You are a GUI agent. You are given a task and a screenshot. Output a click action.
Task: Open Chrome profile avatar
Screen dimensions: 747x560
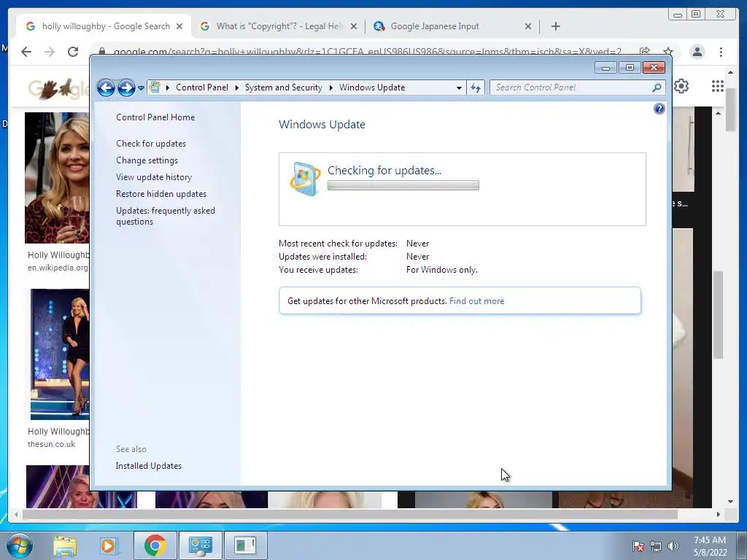tap(697, 52)
